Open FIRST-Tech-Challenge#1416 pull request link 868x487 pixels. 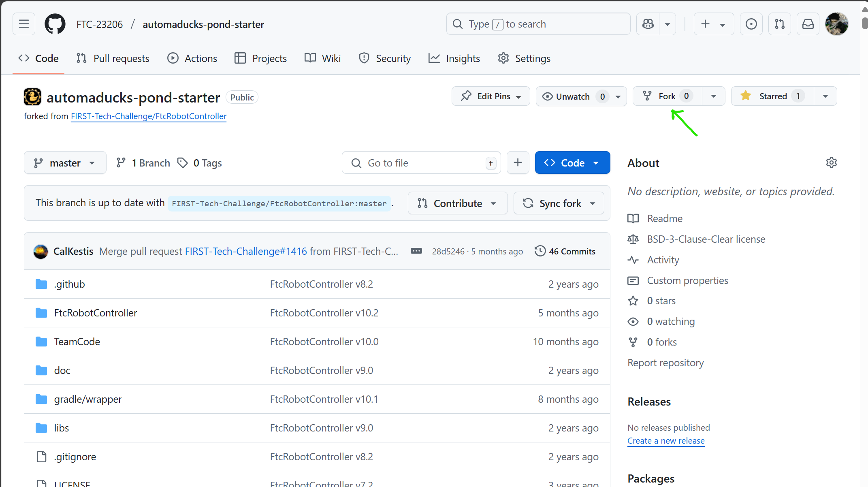pyautogui.click(x=246, y=252)
